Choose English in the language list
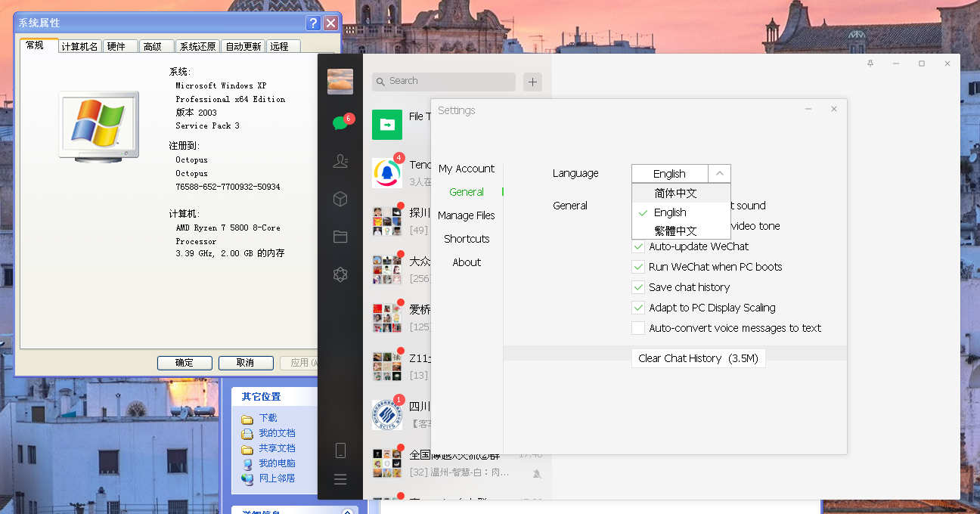This screenshot has height=514, width=980. click(681, 212)
